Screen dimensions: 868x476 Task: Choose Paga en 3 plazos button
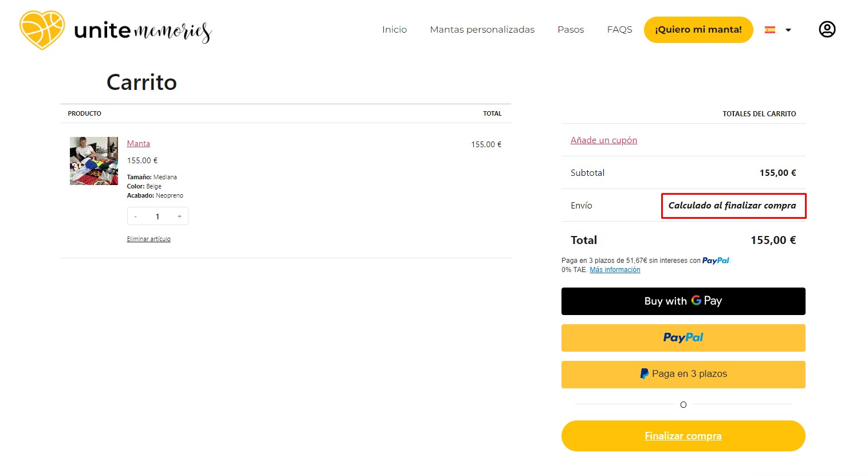coord(683,374)
